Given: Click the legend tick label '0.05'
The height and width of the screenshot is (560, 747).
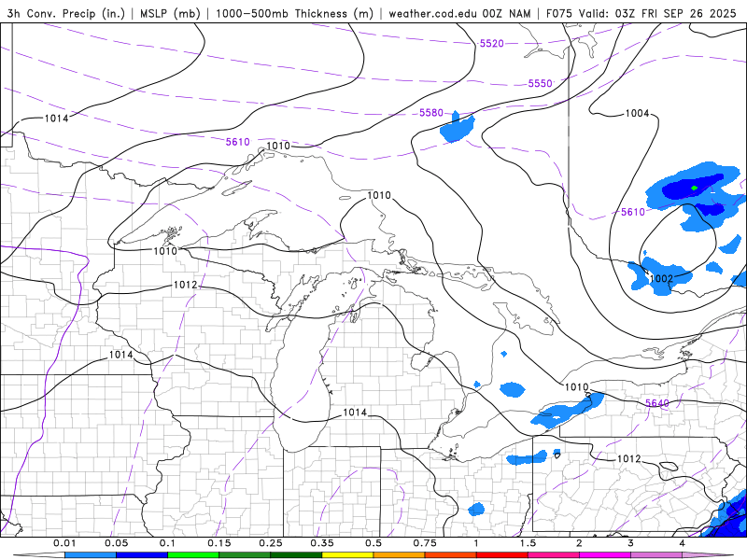Looking at the screenshot, I should [x=116, y=543].
